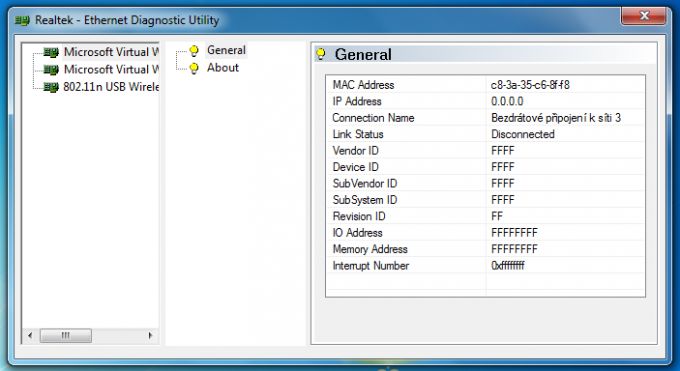The width and height of the screenshot is (680, 371).
Task: Click the Realtek app icon in title bar
Action: pos(22,20)
